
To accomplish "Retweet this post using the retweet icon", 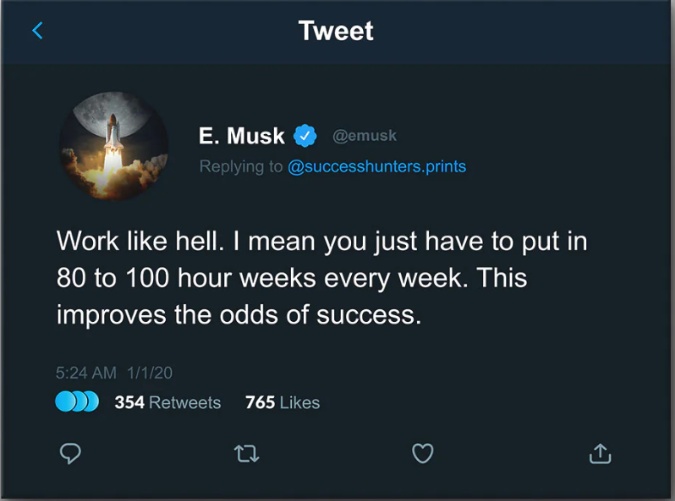I will point(246,454).
